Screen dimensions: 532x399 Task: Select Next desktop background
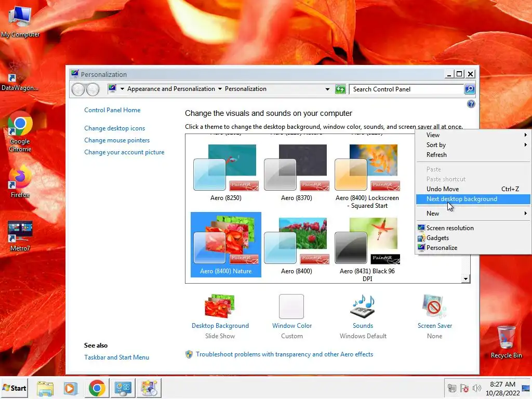(x=473, y=199)
